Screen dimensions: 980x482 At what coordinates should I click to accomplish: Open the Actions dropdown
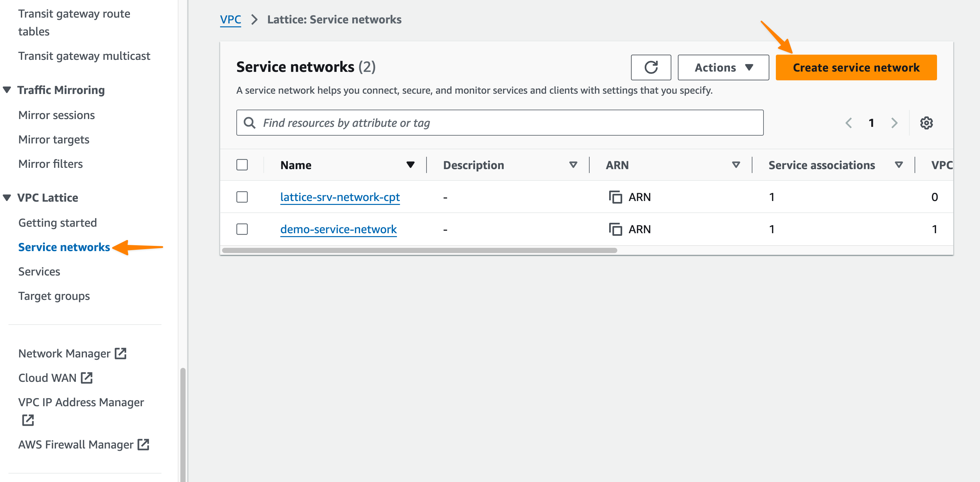click(x=723, y=67)
